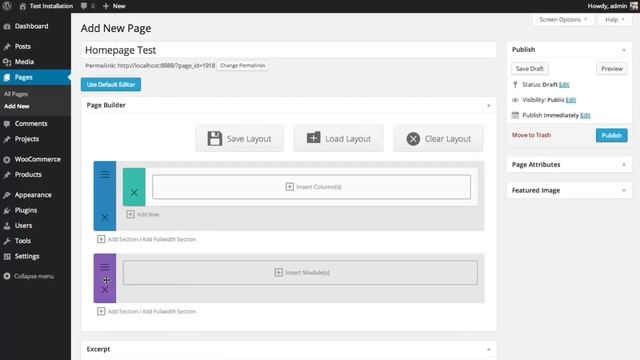Click the Preview button
The width and height of the screenshot is (640, 360).
tap(612, 69)
